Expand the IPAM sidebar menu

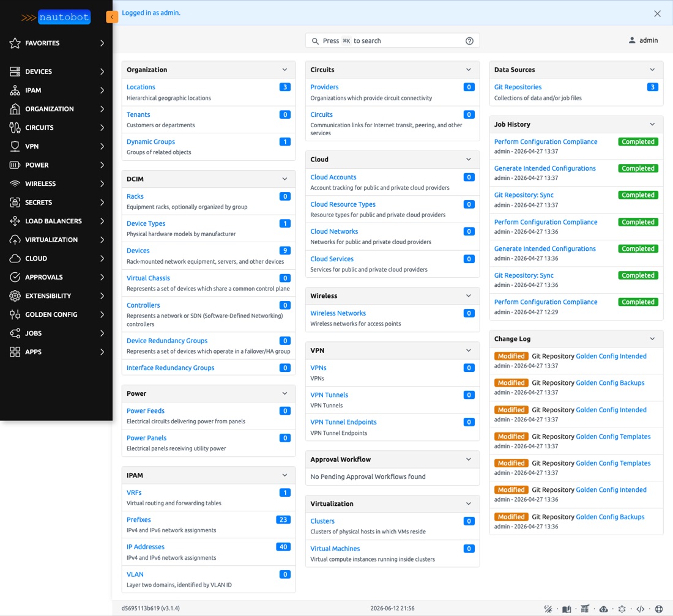tap(56, 90)
